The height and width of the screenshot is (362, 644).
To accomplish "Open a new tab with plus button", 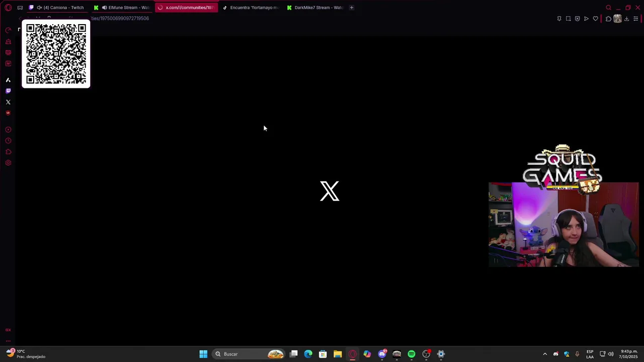I will 352,8.
